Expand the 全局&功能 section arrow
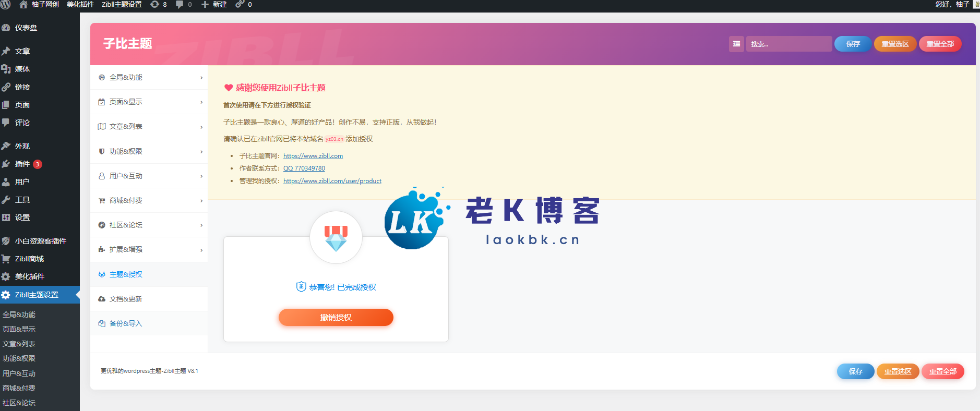Viewport: 980px width, 411px height. click(x=201, y=78)
